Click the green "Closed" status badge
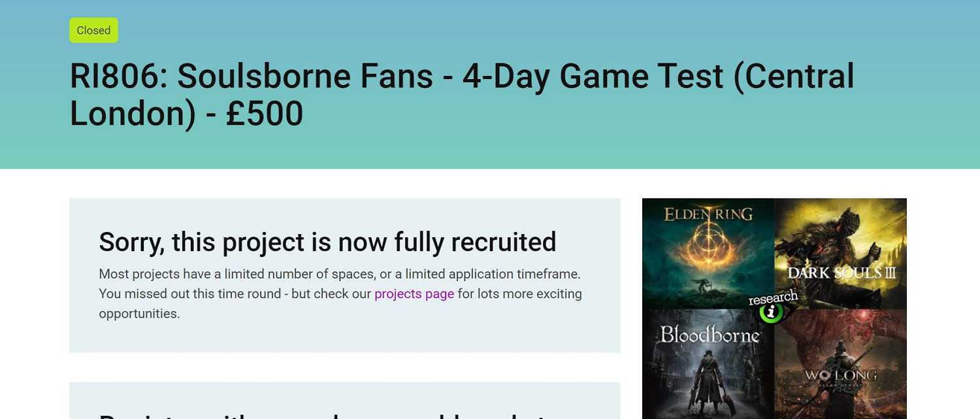The width and height of the screenshot is (980, 419). point(93,30)
